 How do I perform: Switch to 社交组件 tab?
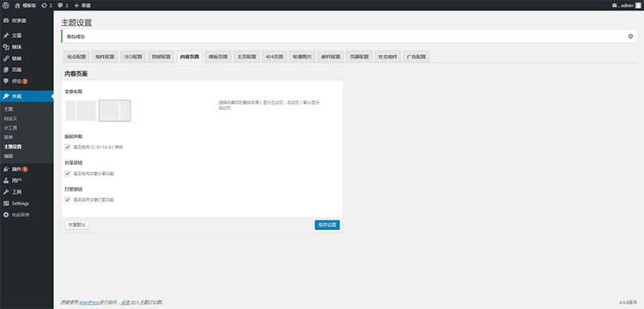pyautogui.click(x=388, y=57)
